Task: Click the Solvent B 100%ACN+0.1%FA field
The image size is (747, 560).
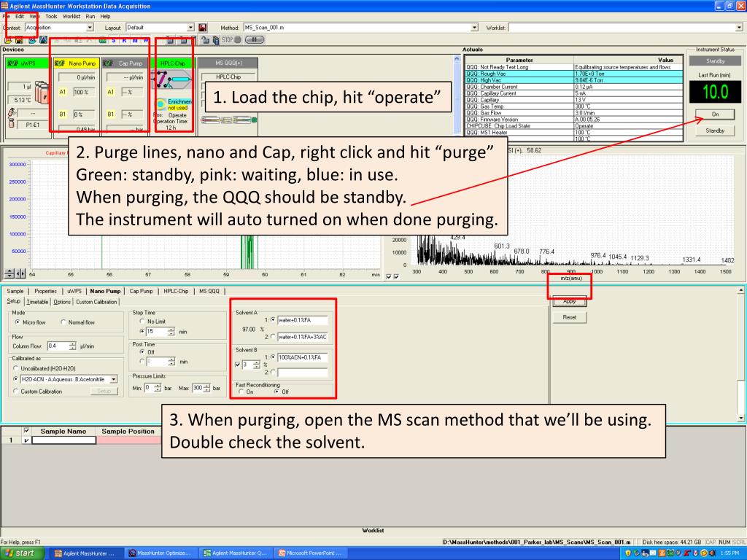Action: coord(302,357)
